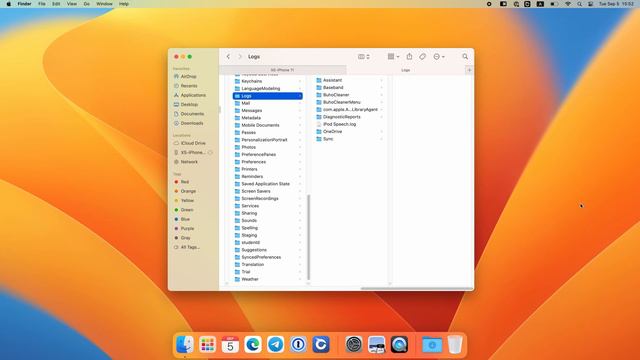The width and height of the screenshot is (640, 360).
Task: Open the File menu
Action: coord(42,4)
